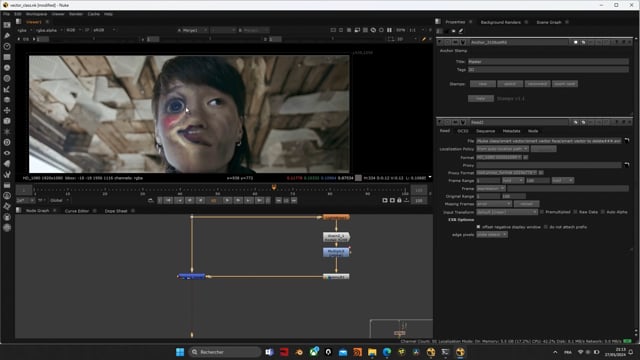Open the sRGB viewer process dropdown
This screenshot has width=640, height=360.
(x=104, y=30)
